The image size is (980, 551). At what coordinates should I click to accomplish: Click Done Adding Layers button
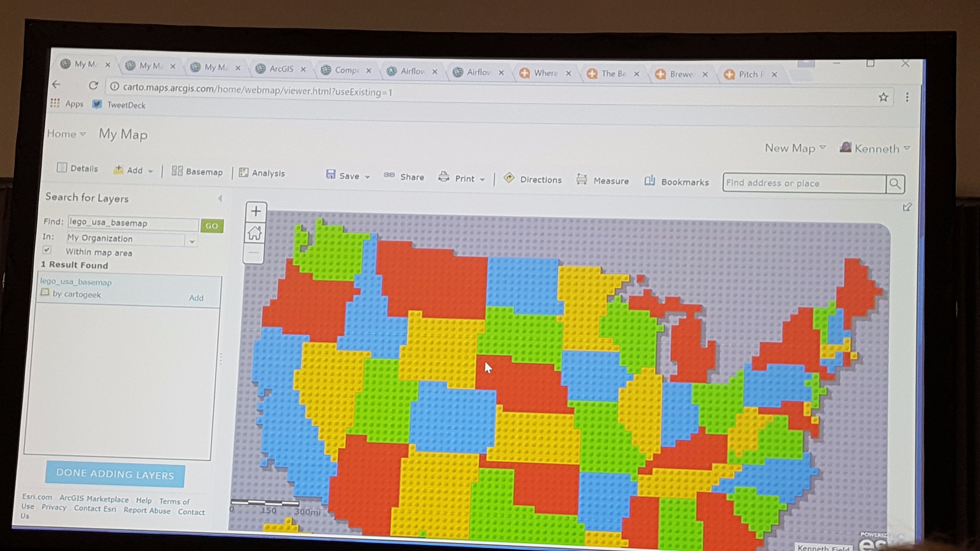[x=115, y=474]
